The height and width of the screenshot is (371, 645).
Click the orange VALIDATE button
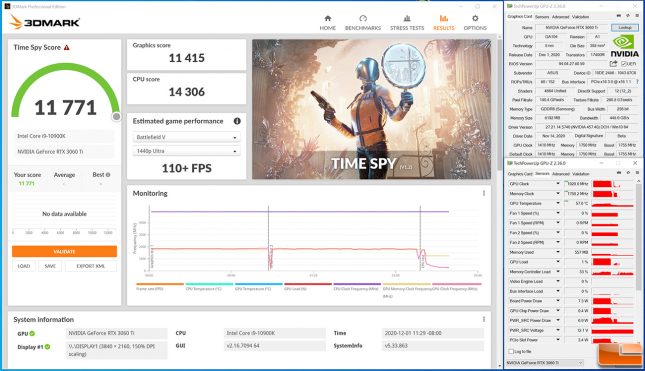pyautogui.click(x=64, y=251)
